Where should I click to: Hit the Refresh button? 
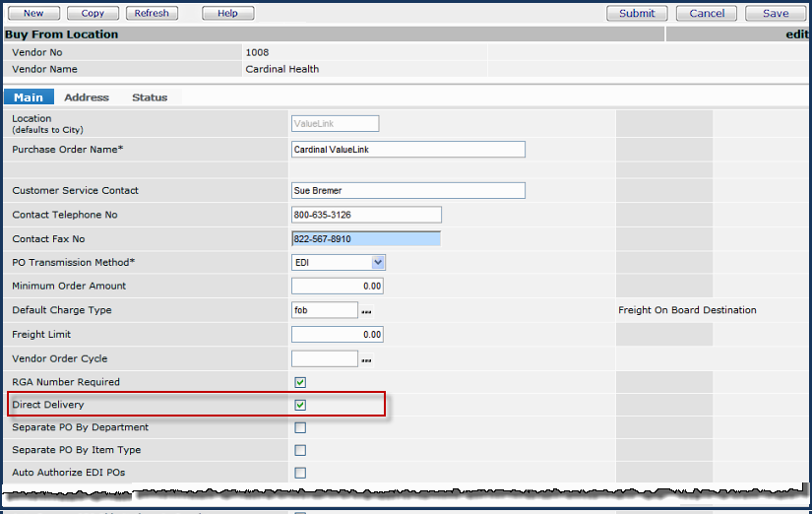[152, 14]
